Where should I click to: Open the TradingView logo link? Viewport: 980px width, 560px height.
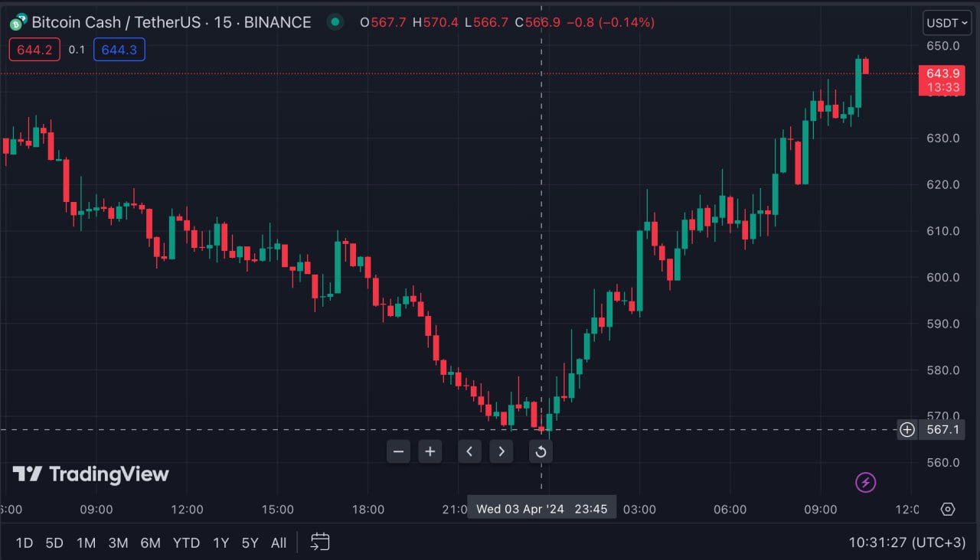90,474
